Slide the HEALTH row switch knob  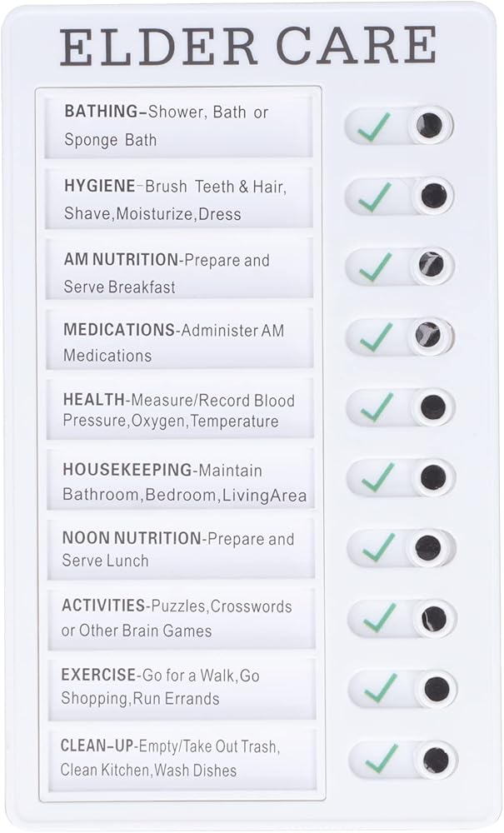[x=432, y=407]
